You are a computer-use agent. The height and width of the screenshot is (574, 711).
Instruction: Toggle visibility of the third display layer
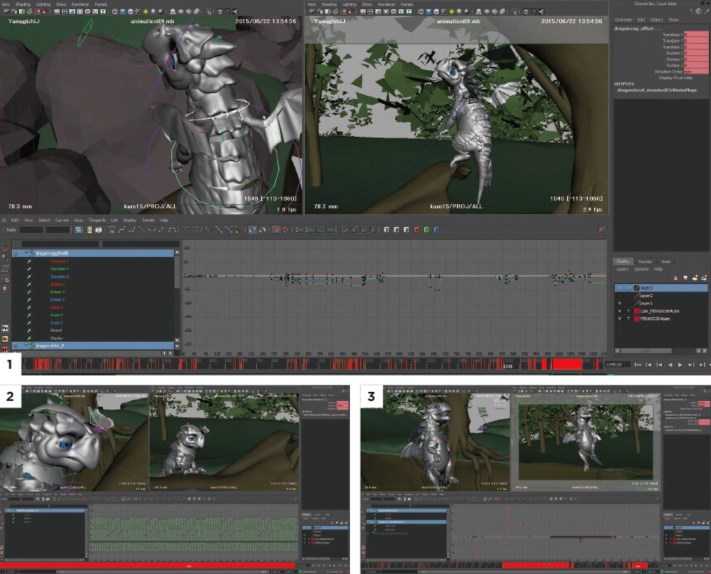[620, 303]
